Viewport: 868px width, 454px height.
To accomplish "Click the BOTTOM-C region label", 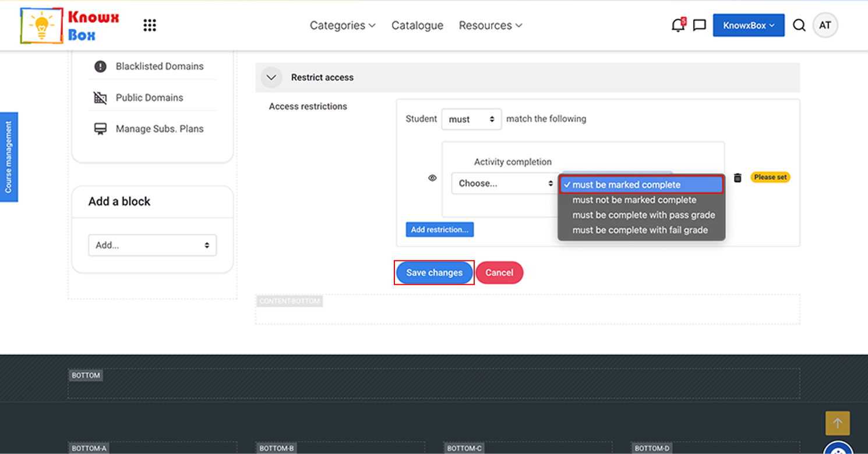I will 464,448.
